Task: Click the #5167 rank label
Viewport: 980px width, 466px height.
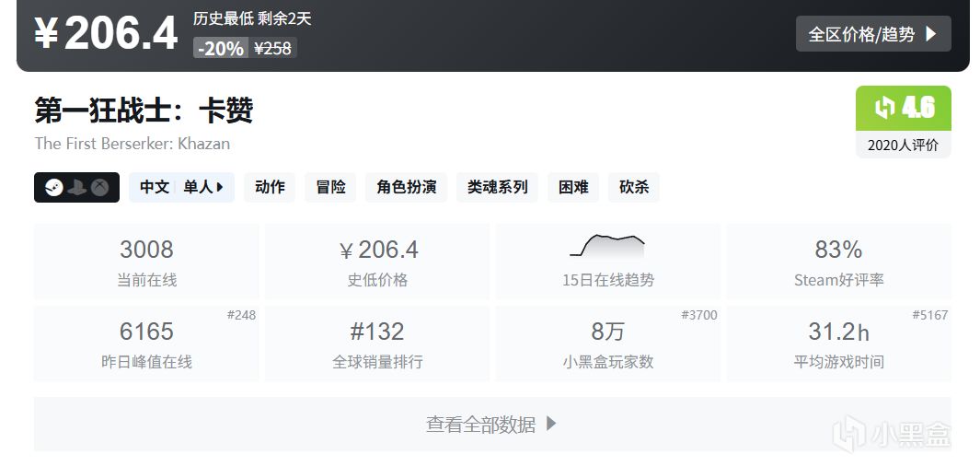Action: coord(930,315)
